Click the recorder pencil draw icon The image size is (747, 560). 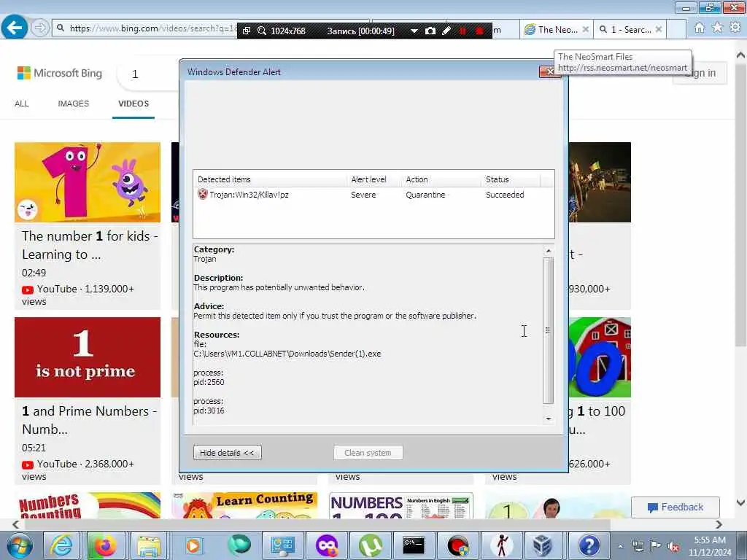(446, 31)
